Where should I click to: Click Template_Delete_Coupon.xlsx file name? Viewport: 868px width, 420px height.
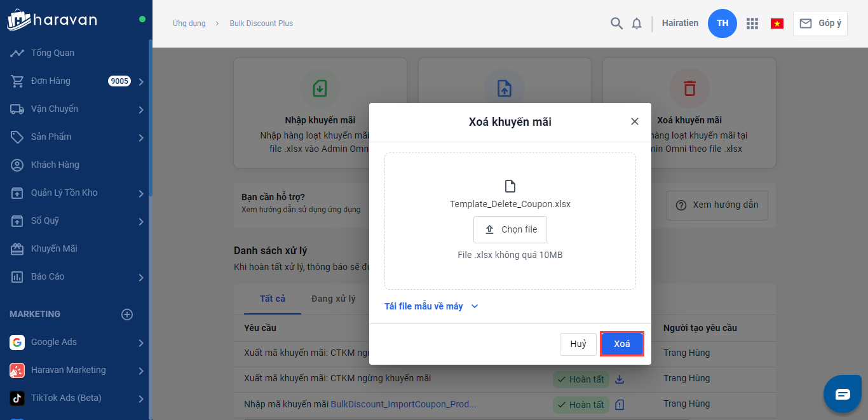tap(510, 204)
